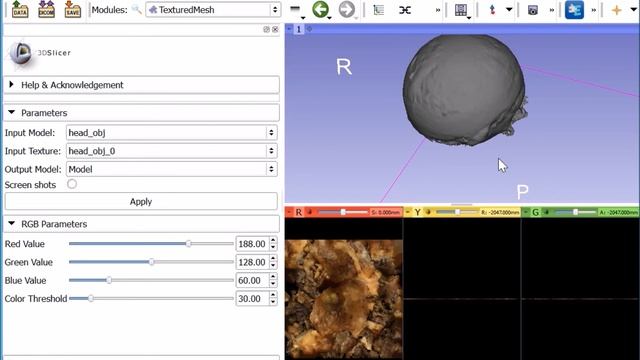Screen dimensions: 640x360
Task: Open the Input Texture dropdown head_obj_0
Action: pos(171,151)
